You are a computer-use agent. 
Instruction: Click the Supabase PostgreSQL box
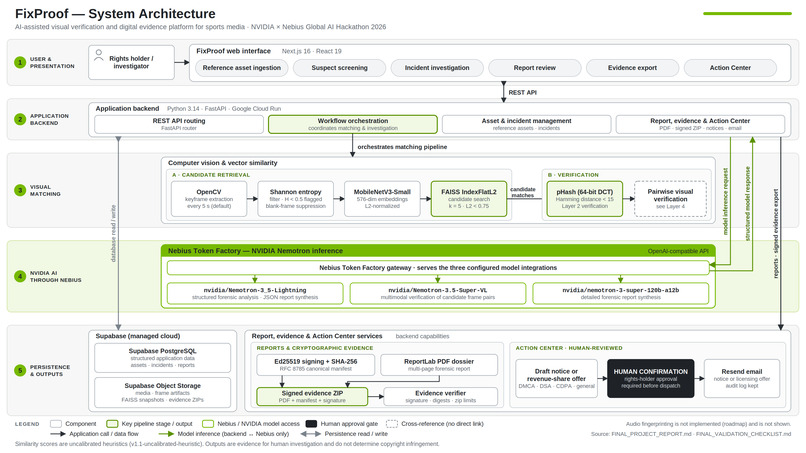coord(162,358)
